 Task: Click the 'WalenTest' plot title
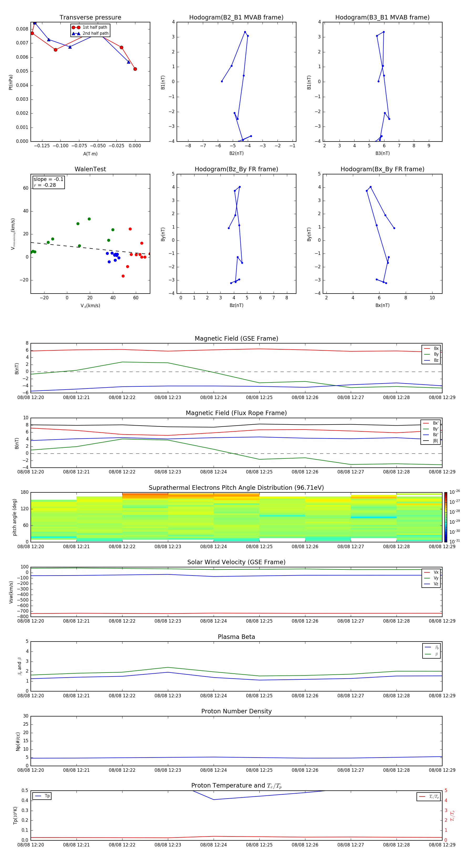click(x=90, y=169)
